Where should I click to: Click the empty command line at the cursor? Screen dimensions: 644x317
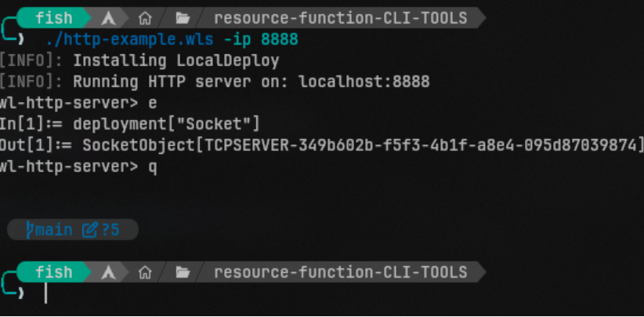[45, 293]
